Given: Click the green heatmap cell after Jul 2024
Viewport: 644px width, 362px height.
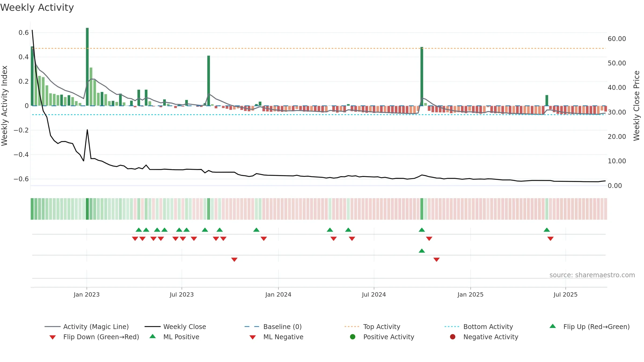Looking at the screenshot, I should tap(422, 209).
